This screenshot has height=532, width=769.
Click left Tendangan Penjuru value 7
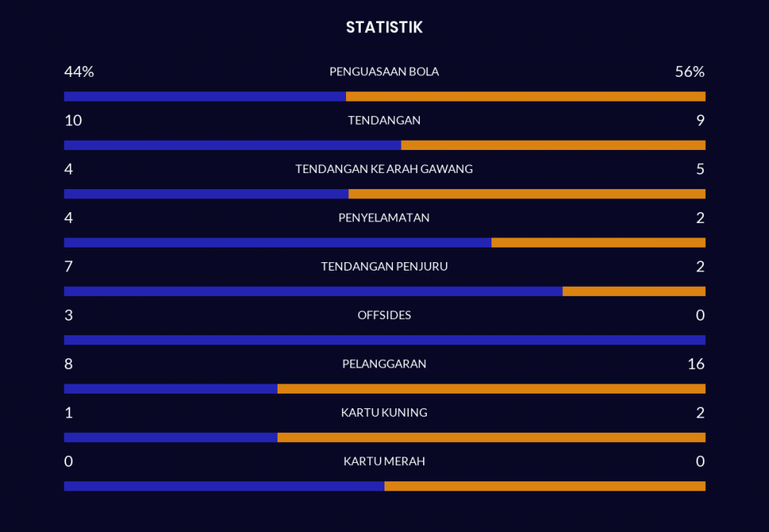68,267
